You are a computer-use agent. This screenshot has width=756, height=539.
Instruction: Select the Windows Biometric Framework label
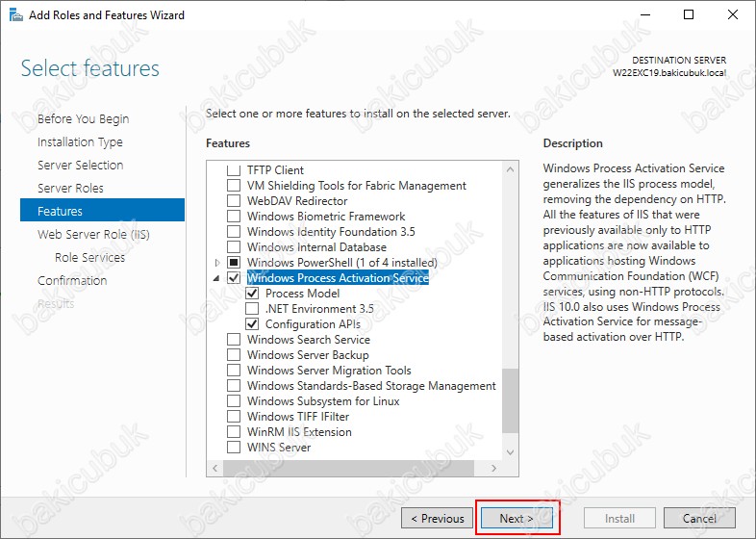326,217
